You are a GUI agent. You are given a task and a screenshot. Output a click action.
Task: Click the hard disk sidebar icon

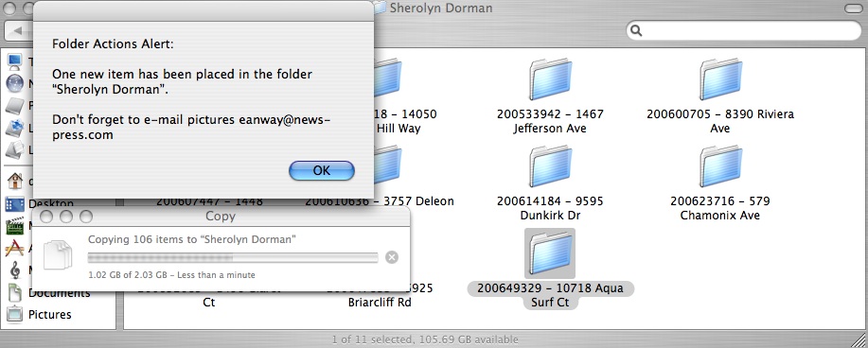point(14,105)
